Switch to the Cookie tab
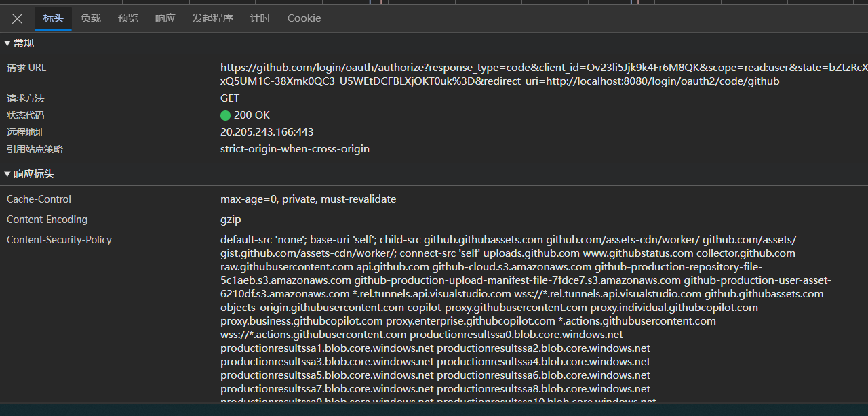Viewport: 868px width, 416px height. [x=304, y=18]
